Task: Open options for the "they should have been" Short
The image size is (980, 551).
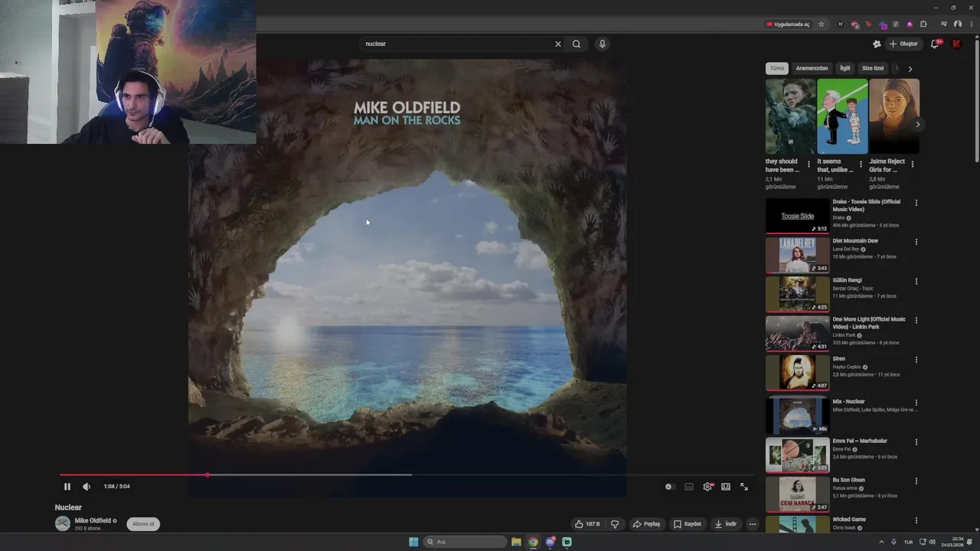Action: click(808, 165)
